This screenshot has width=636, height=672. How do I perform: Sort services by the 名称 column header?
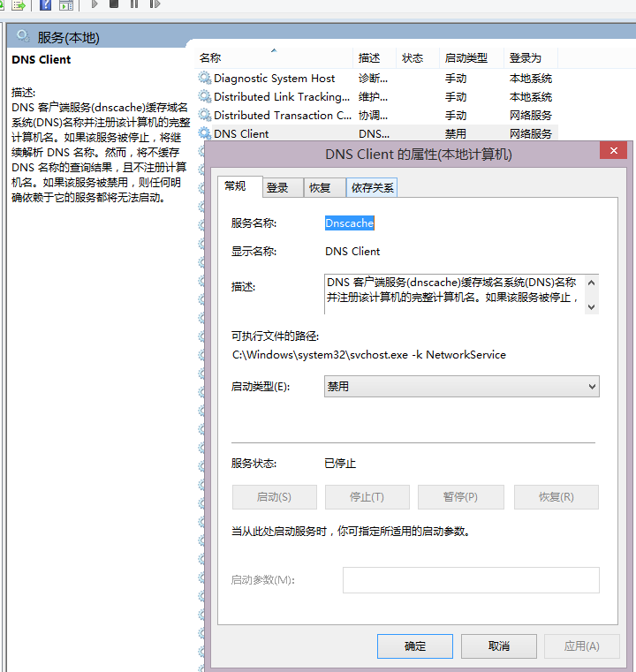pyautogui.click(x=274, y=58)
